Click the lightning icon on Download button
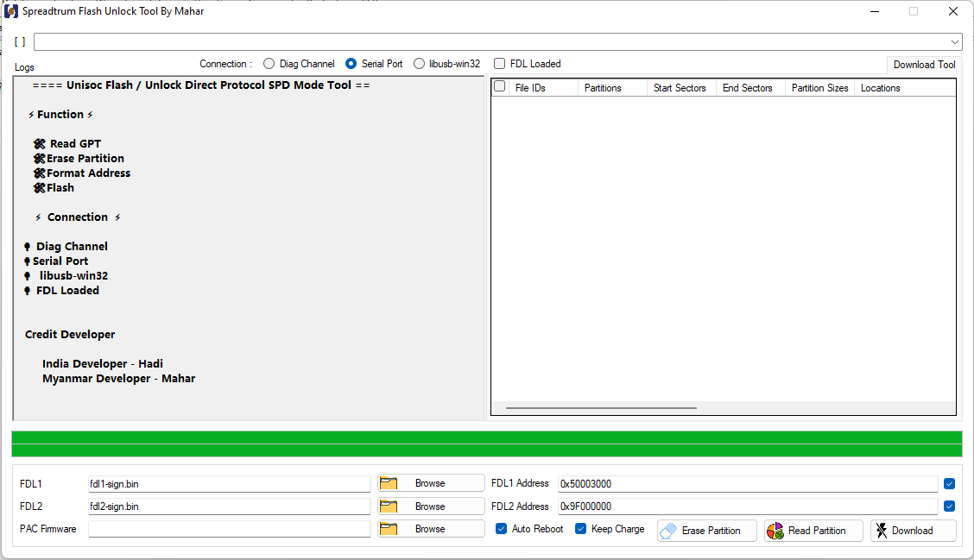This screenshot has width=974, height=560. [883, 530]
